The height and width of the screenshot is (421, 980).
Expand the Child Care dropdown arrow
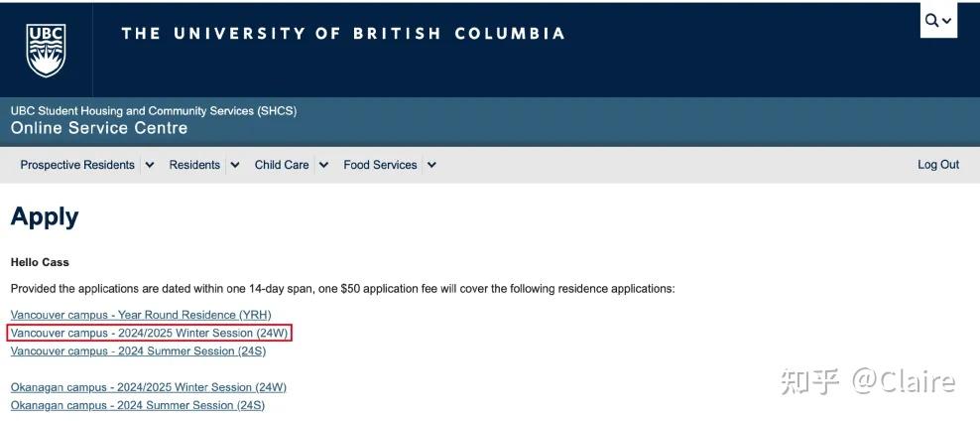323,165
